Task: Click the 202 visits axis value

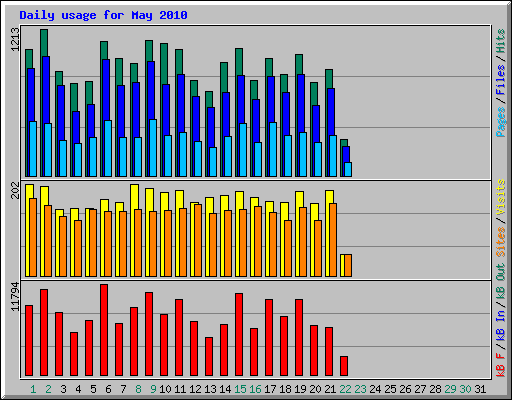Action: click(15, 190)
